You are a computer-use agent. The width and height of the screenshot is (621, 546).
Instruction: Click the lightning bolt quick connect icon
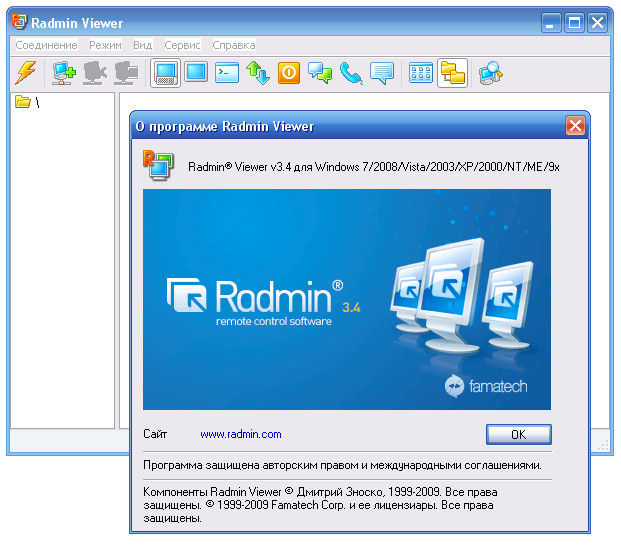(26, 73)
